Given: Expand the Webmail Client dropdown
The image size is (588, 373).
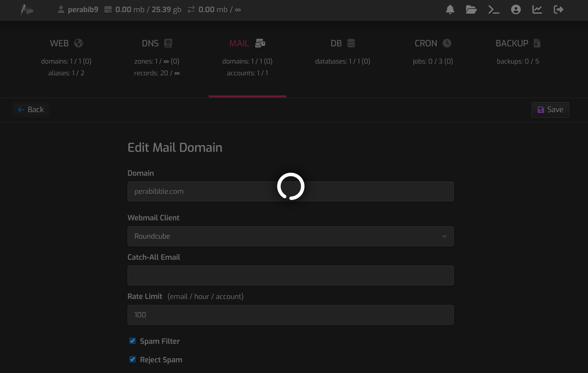Looking at the screenshot, I should pos(290,236).
